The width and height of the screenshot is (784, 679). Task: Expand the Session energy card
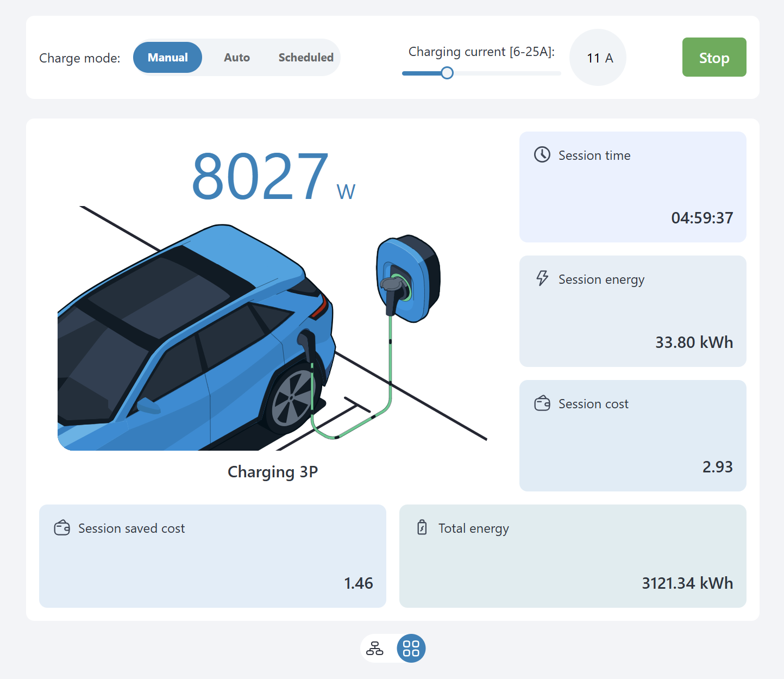pyautogui.click(x=632, y=311)
